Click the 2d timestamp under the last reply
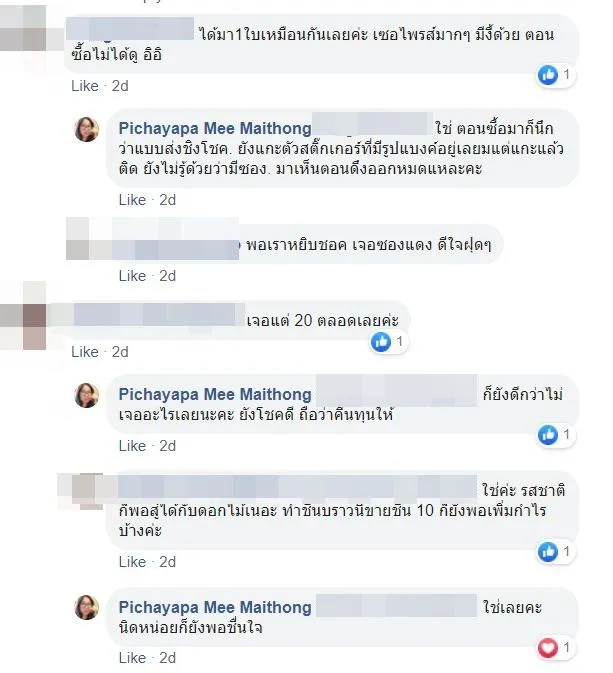The height and width of the screenshot is (673, 613). (168, 658)
